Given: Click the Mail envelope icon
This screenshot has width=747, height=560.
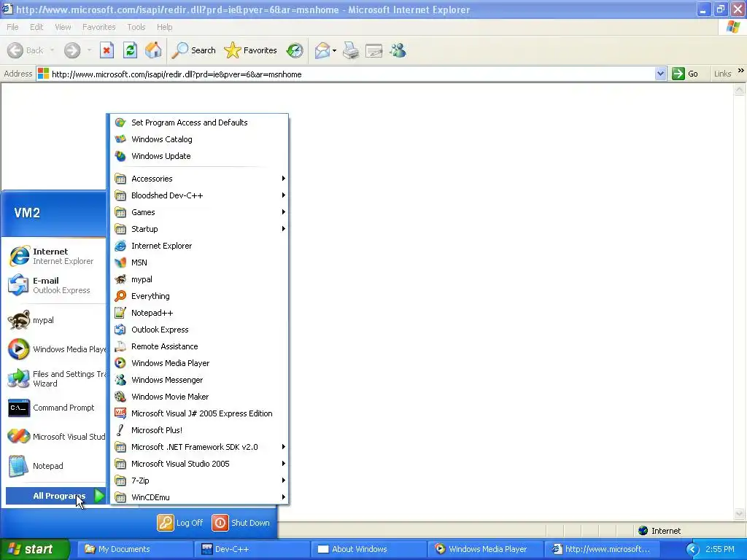Looking at the screenshot, I should [x=322, y=50].
